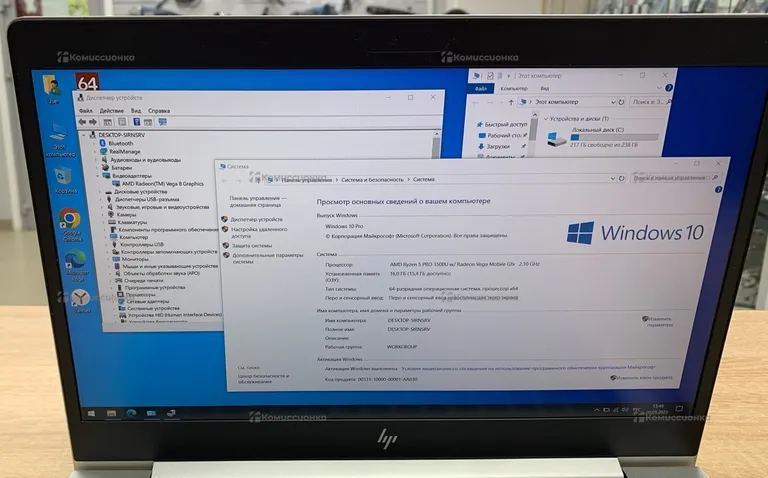Select Системные устройства entry

[x=149, y=309]
